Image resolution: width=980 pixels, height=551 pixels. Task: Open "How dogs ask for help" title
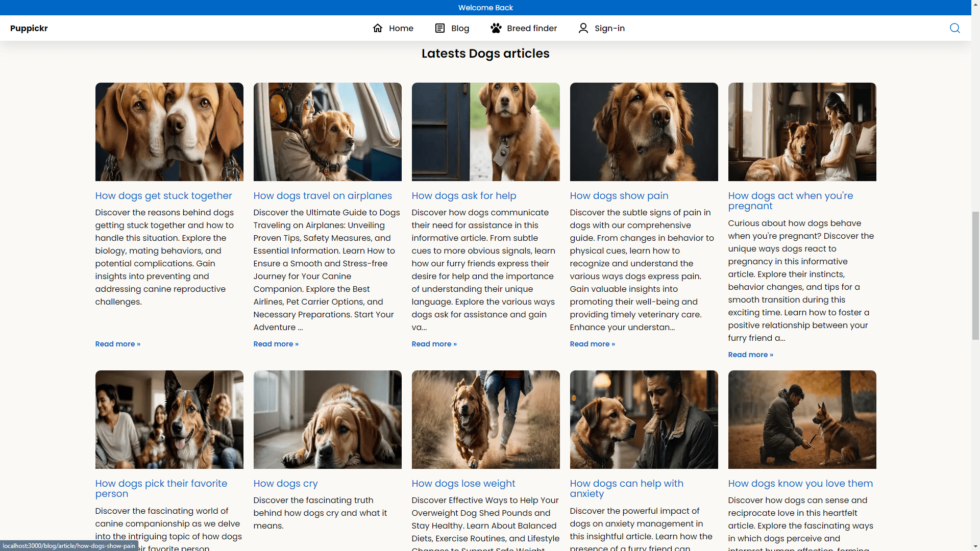[x=463, y=196]
